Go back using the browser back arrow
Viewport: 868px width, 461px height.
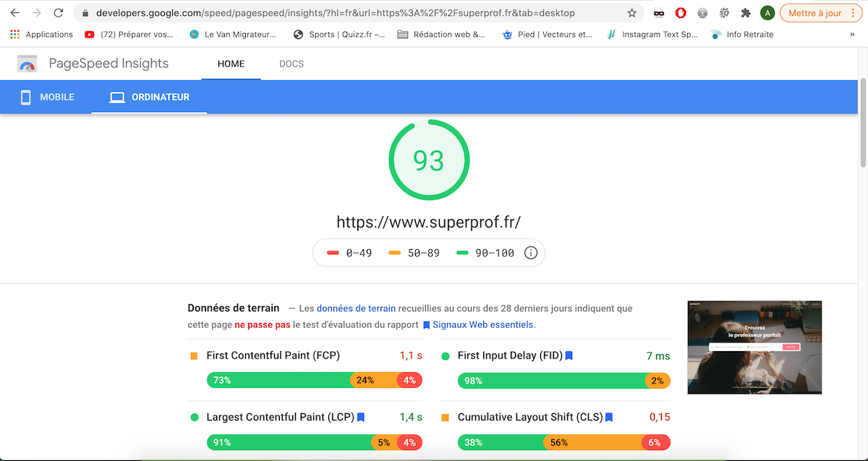[14, 13]
